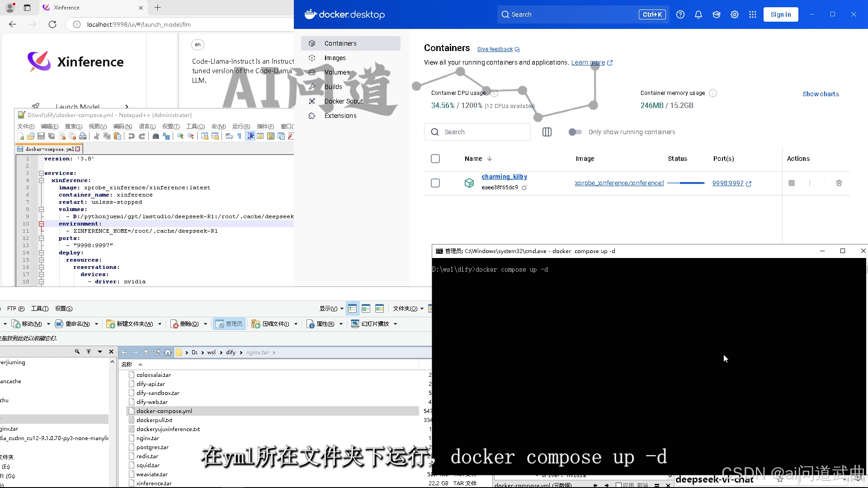868x488 pixels.
Task: Open Docker Learning Center icon
Action: tap(717, 14)
